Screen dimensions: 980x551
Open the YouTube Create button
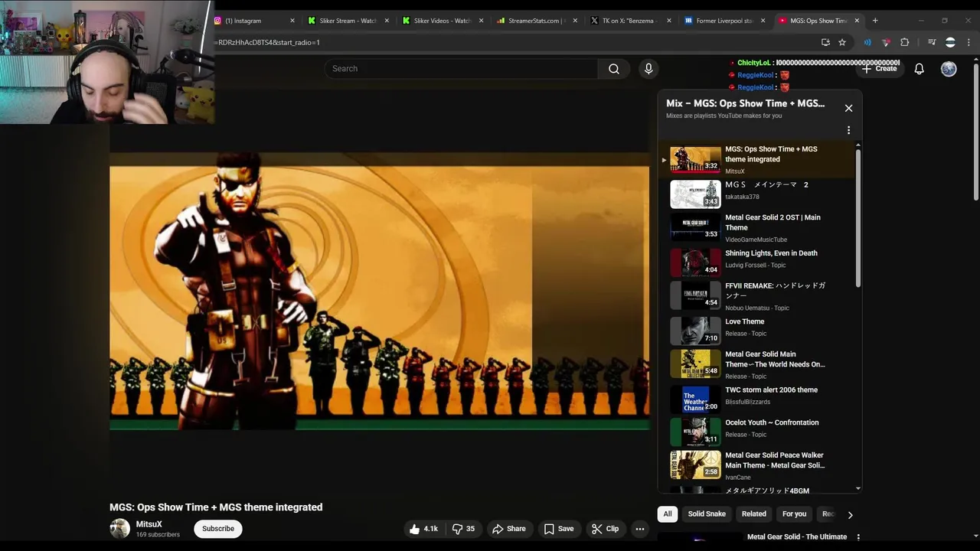point(879,69)
